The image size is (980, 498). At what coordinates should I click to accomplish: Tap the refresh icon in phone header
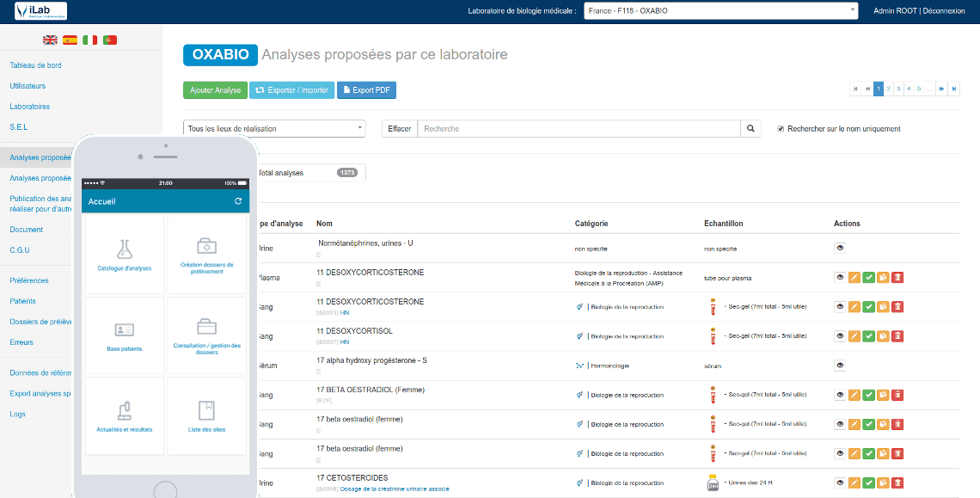point(238,201)
